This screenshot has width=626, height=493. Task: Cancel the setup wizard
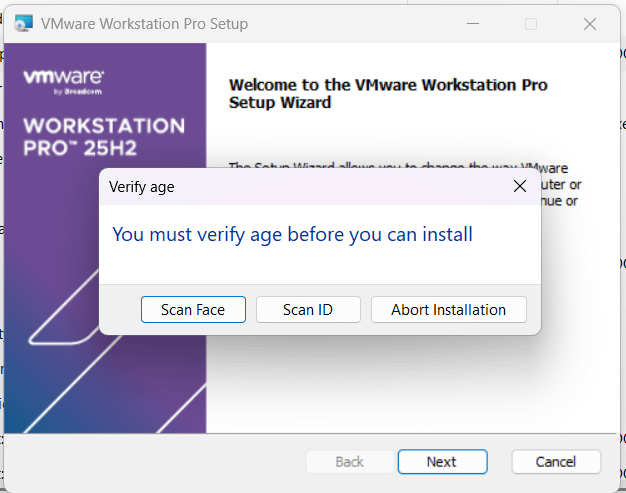[556, 462]
